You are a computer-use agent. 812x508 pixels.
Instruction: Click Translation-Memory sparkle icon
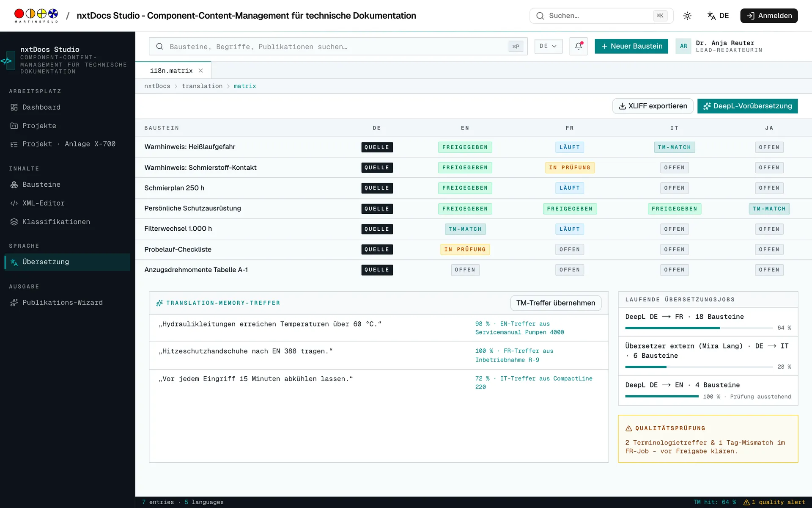pos(159,303)
